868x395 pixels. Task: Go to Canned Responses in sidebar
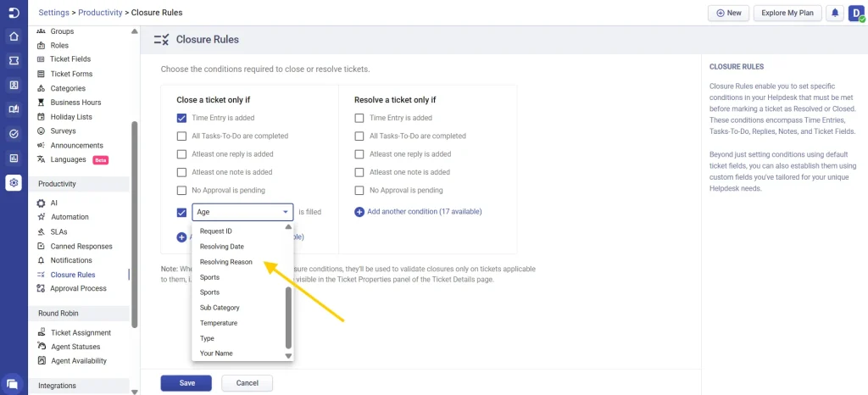[81, 246]
